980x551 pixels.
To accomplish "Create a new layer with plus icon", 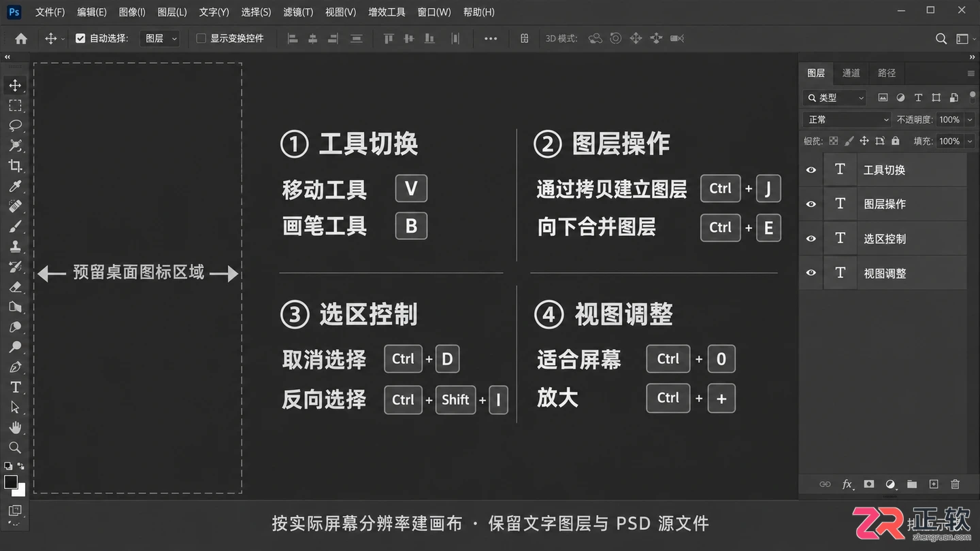I will tap(934, 484).
